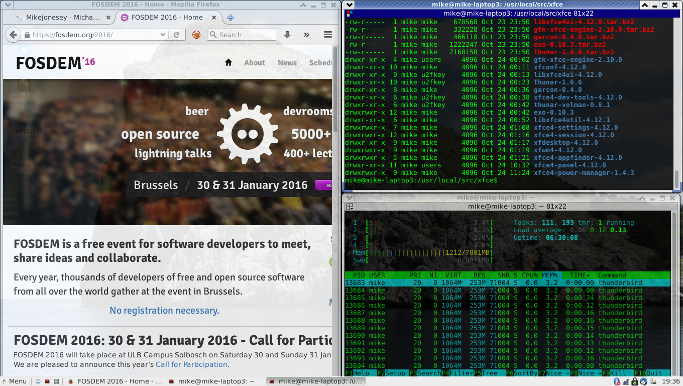Click xfce4-power-manager-1.4.3 directory in terminal
683x386 pixels.
(x=584, y=173)
